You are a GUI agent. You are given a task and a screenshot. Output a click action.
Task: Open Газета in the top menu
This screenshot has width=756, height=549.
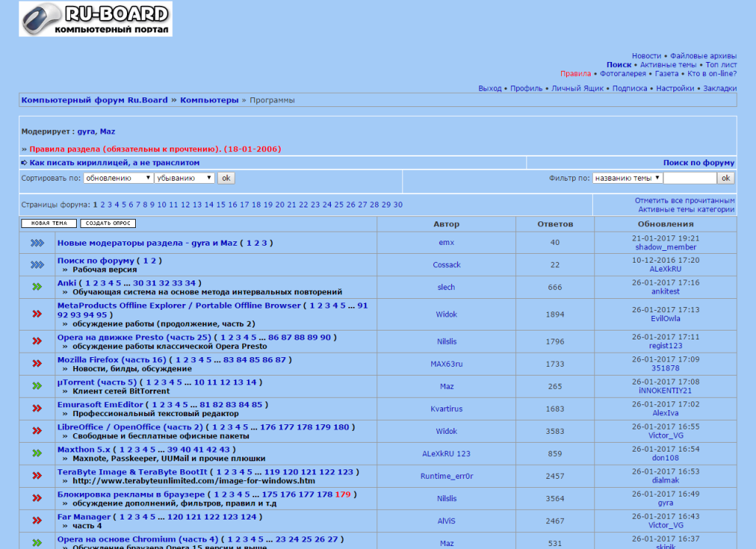click(667, 74)
